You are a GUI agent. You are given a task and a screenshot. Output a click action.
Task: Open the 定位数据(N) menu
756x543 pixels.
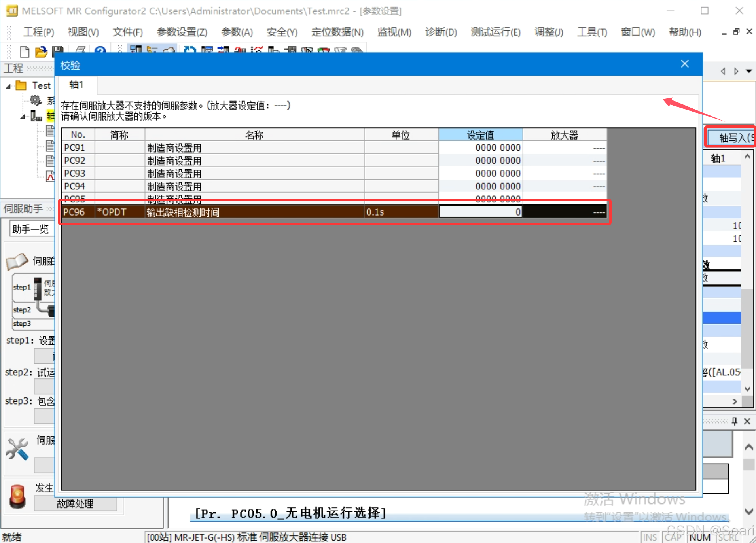pyautogui.click(x=337, y=32)
